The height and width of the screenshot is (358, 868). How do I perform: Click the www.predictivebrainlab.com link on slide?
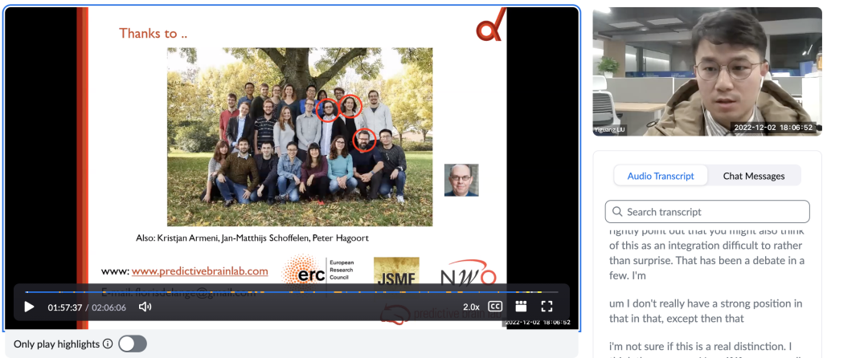(x=199, y=271)
